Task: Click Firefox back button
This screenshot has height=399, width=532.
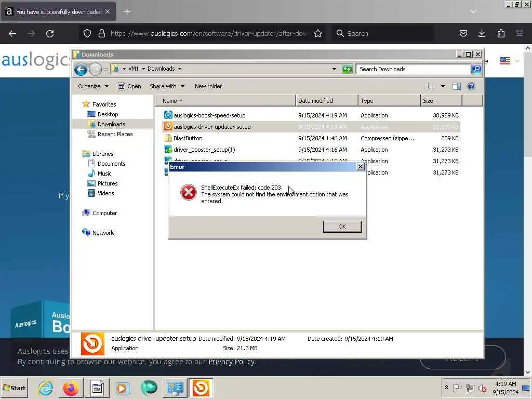Action: click(x=12, y=34)
